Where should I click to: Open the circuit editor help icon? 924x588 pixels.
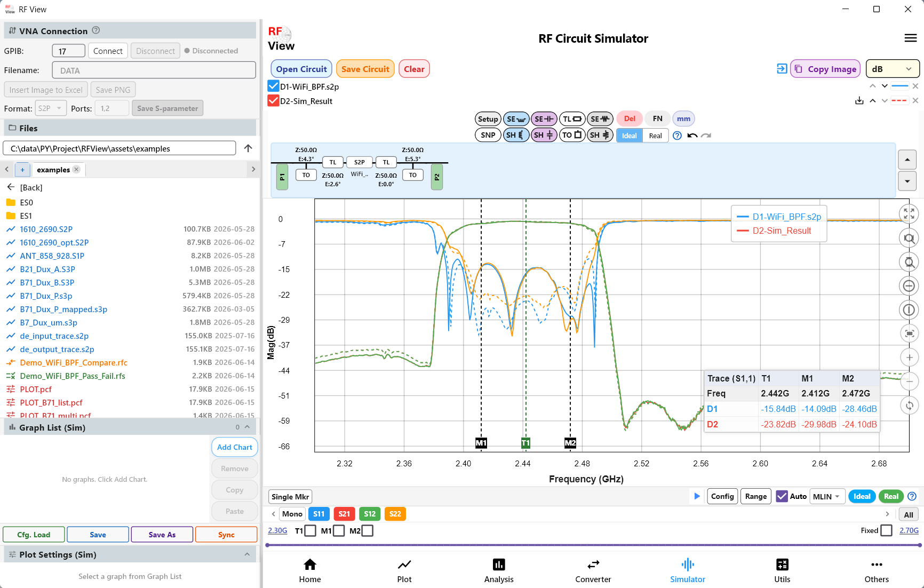(x=677, y=136)
